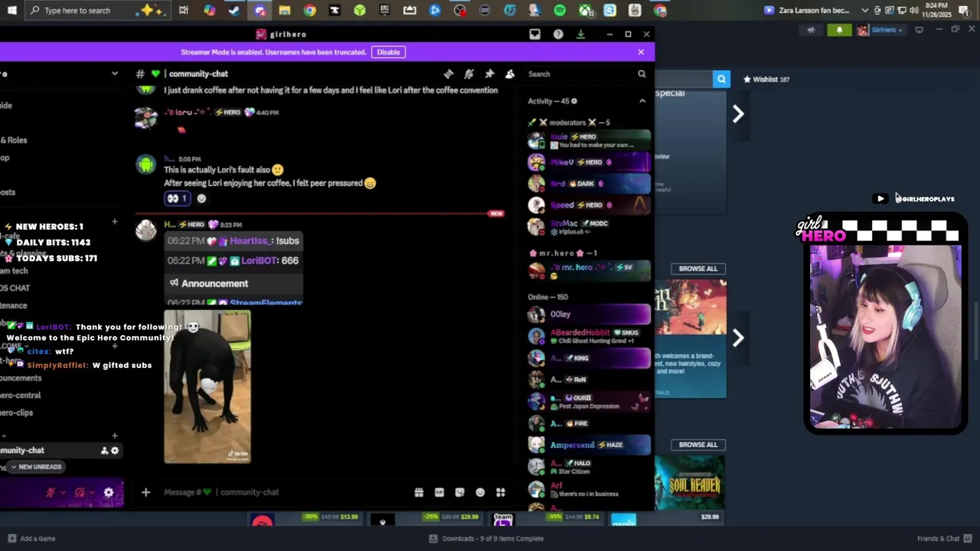
Task: Add a reaction with the smiley button
Action: (x=201, y=198)
